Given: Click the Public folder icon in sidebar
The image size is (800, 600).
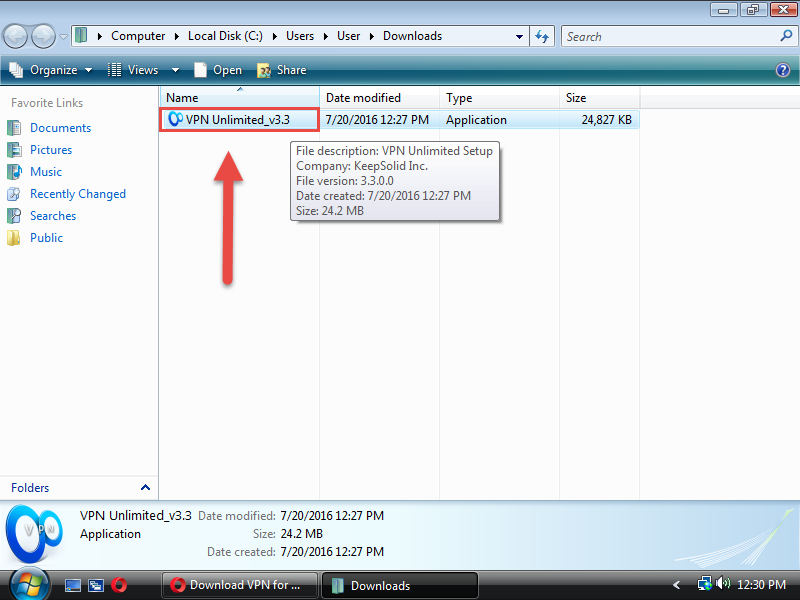Looking at the screenshot, I should pyautogui.click(x=14, y=238).
